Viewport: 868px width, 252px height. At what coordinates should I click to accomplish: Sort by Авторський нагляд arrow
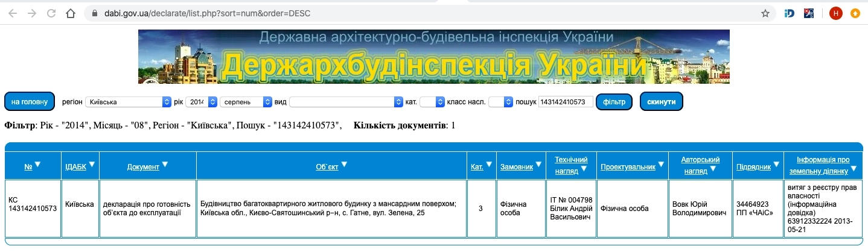click(713, 169)
